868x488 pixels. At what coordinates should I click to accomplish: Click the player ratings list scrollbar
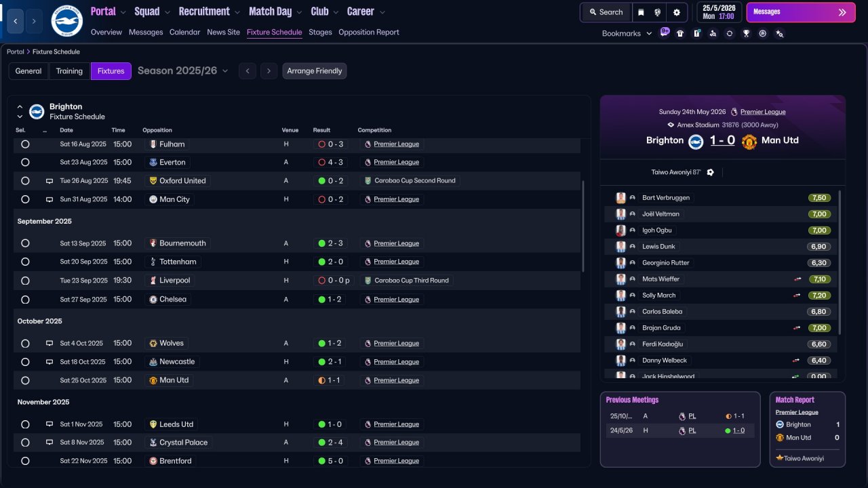pos(840,262)
